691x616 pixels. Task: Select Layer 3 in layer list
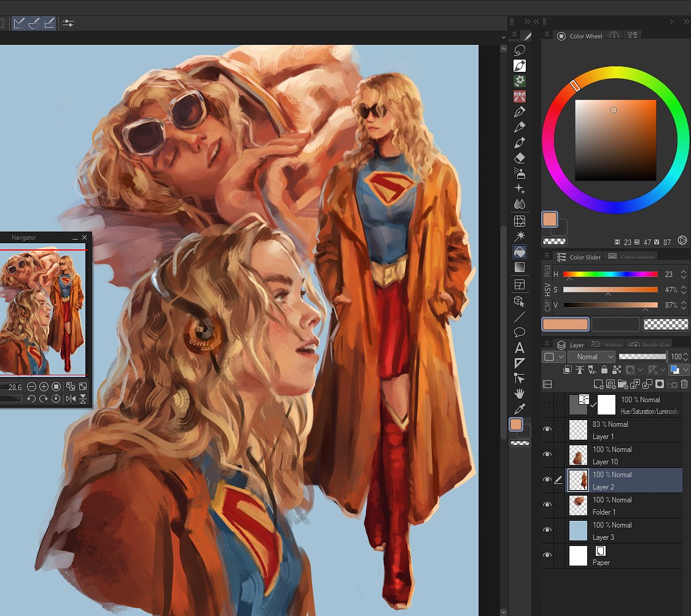624,531
